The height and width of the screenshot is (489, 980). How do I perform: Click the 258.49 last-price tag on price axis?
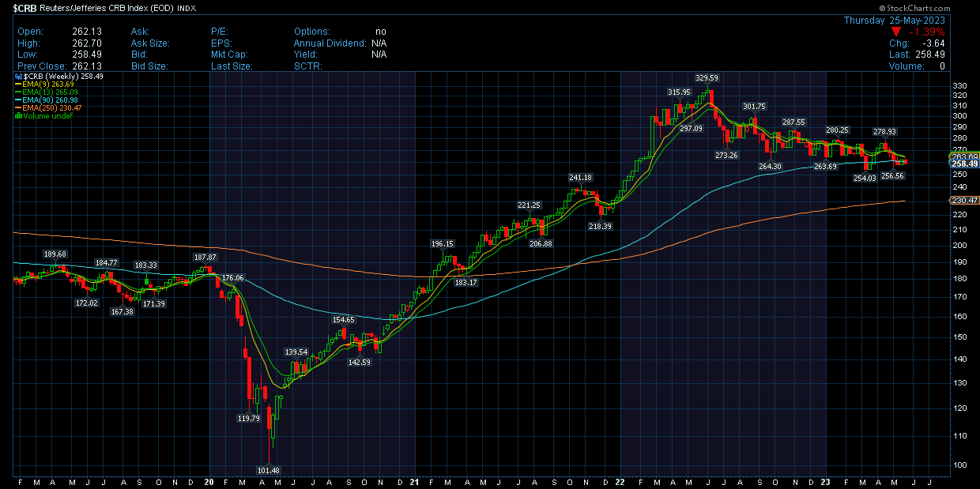[966, 164]
